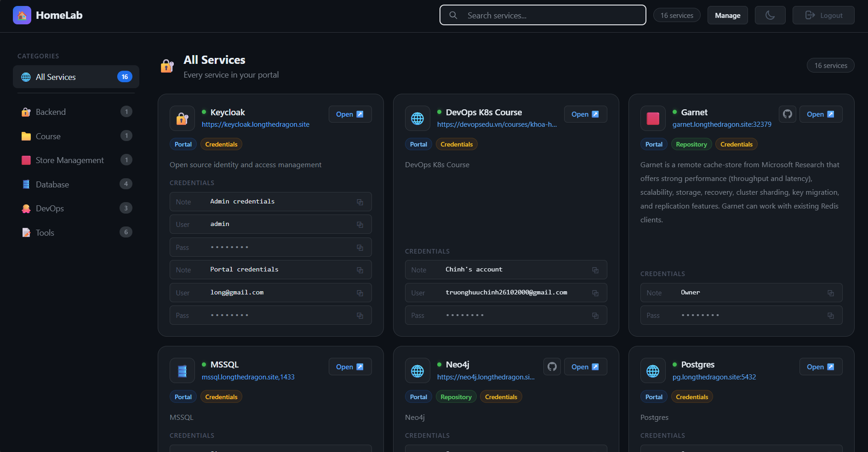Click DevOps K8s Course globe icon
Image resolution: width=868 pixels, height=452 pixels.
(x=417, y=119)
